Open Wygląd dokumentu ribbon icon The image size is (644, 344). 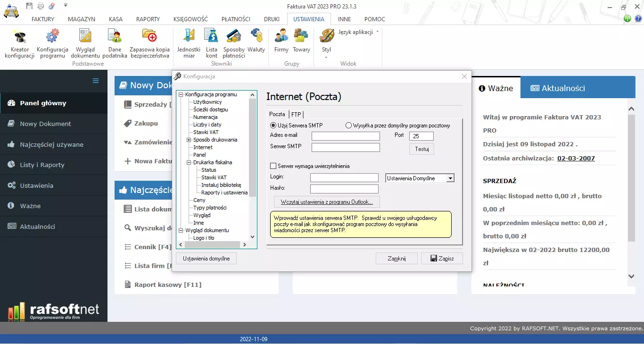pyautogui.click(x=85, y=37)
